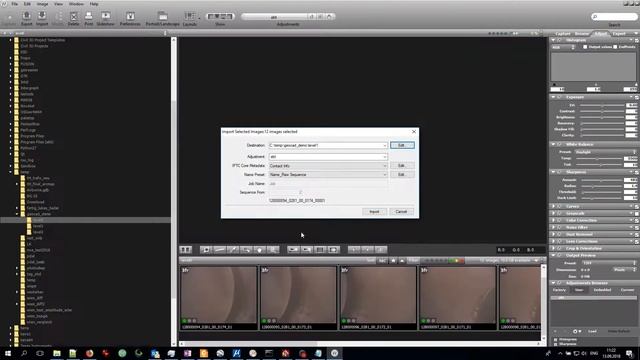Image resolution: width=640 pixels, height=360 pixels.
Task: Start the Slideshow from the toolbar
Action: tap(106, 16)
